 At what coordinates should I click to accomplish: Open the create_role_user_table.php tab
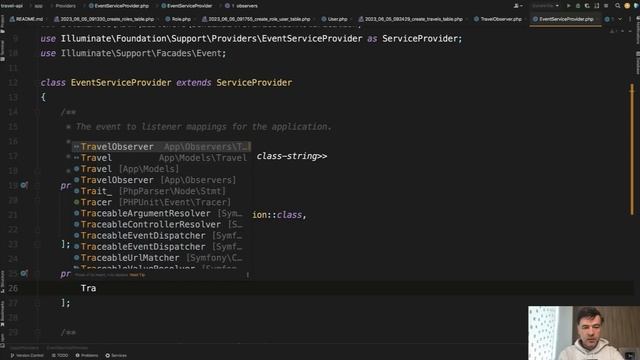click(256, 19)
